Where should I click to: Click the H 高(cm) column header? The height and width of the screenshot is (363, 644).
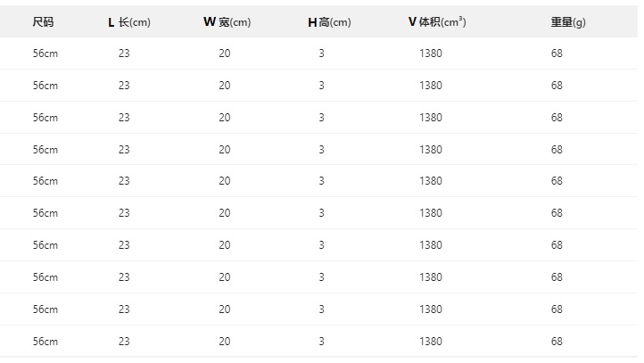coord(328,22)
